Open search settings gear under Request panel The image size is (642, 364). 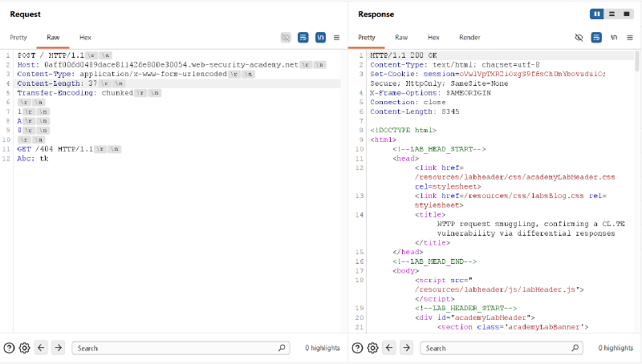point(25,348)
